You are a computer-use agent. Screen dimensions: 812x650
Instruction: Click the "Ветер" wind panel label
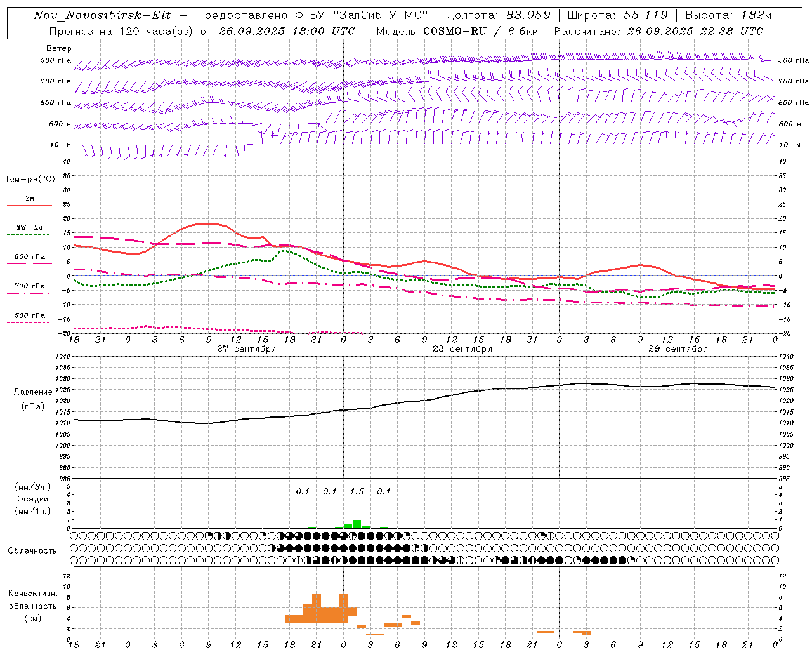[x=59, y=48]
